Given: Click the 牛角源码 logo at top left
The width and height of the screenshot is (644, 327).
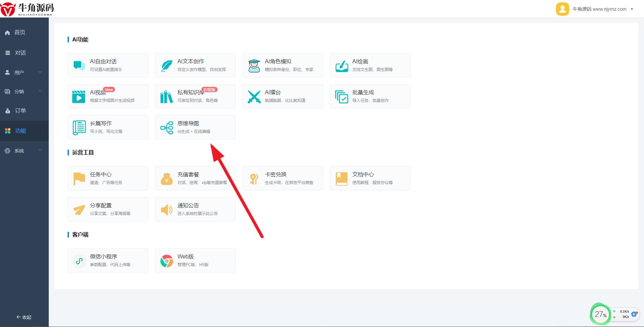Looking at the screenshot, I should coord(28,9).
